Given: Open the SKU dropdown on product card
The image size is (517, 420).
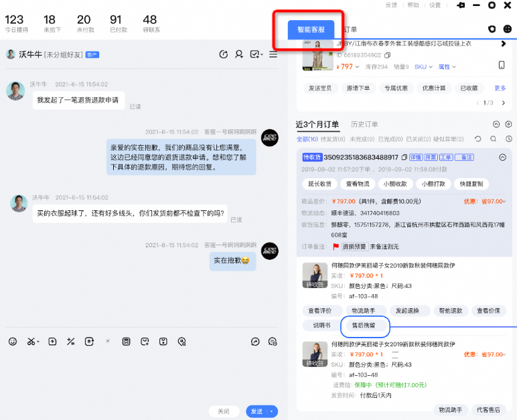Looking at the screenshot, I should pos(423,67).
